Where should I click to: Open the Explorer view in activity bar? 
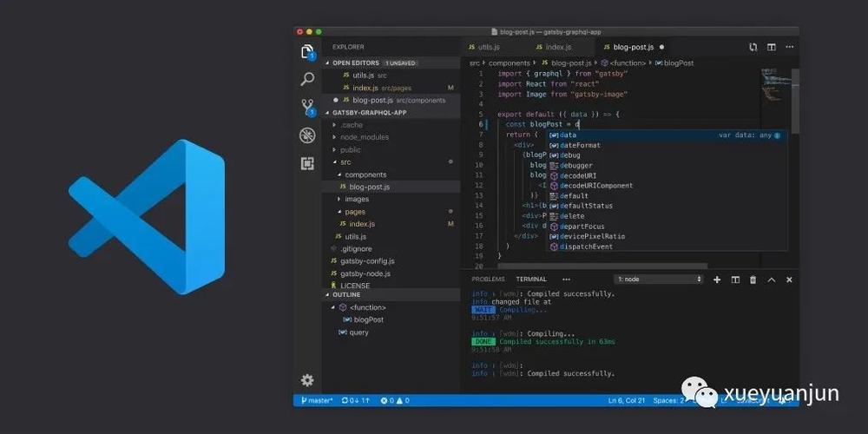307,51
